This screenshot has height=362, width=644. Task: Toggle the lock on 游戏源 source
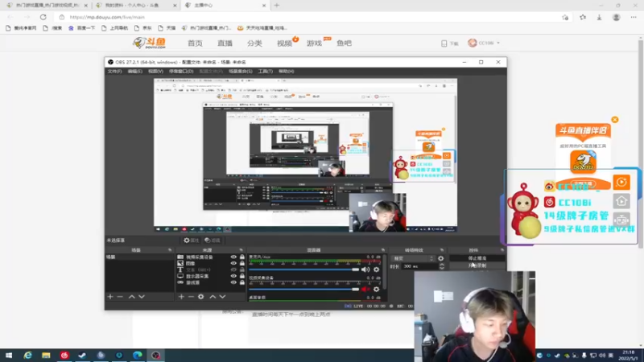(242, 282)
